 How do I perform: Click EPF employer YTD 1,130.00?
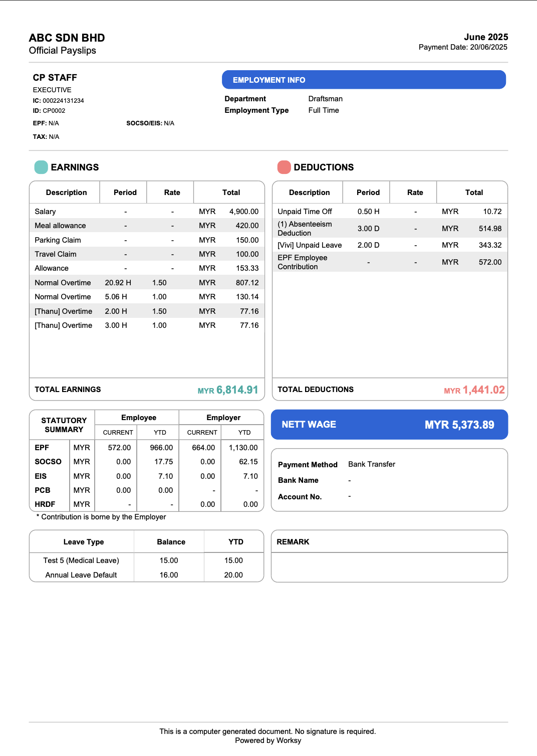coord(243,448)
